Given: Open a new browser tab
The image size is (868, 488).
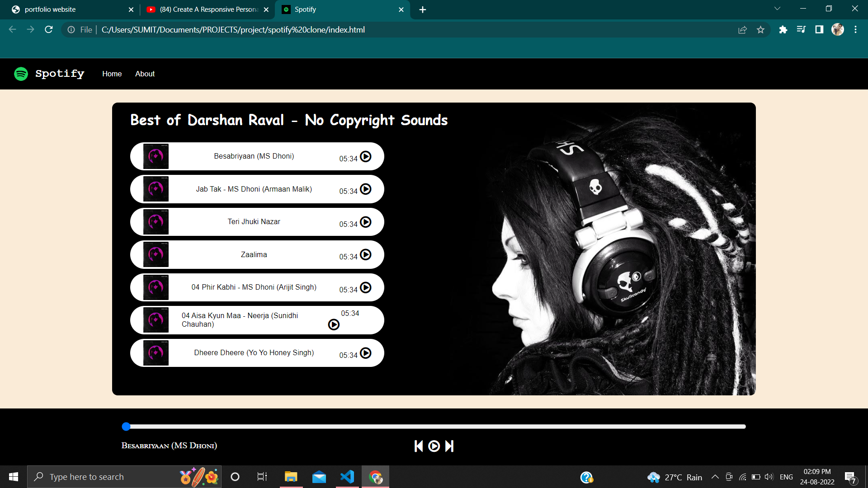Looking at the screenshot, I should click(x=423, y=9).
